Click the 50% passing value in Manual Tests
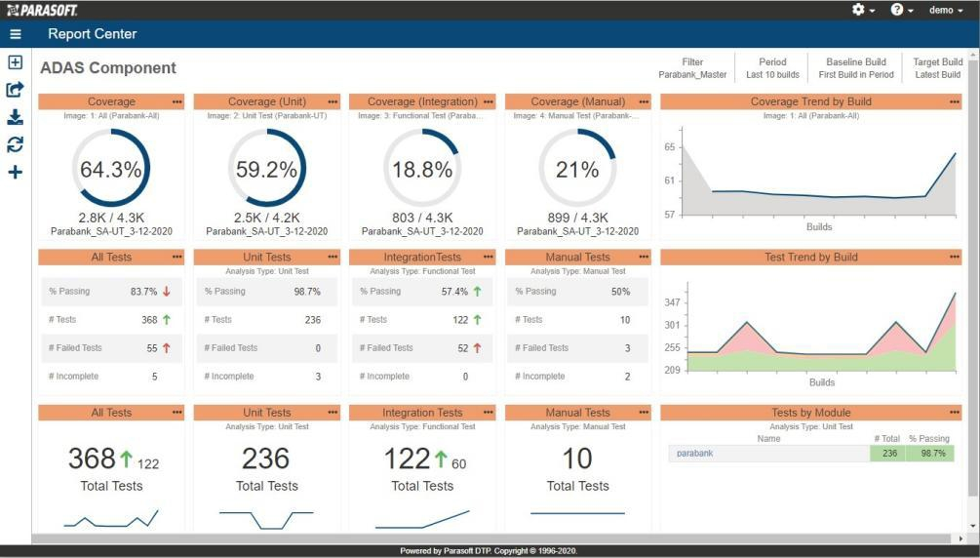Image resolution: width=980 pixels, height=558 pixels. tap(620, 292)
